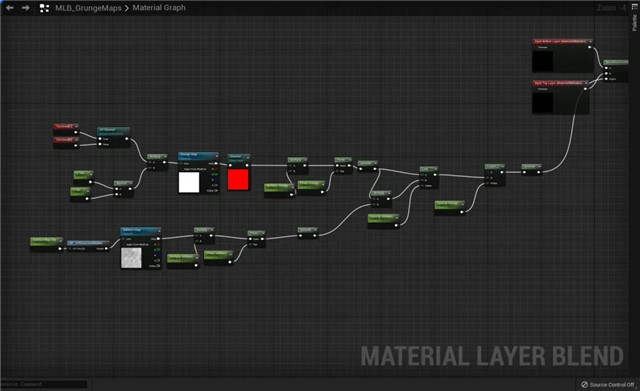The height and width of the screenshot is (391, 640).
Task: Toggle the Alpha input pin of the rightmost Lerp node
Action: pos(487,183)
